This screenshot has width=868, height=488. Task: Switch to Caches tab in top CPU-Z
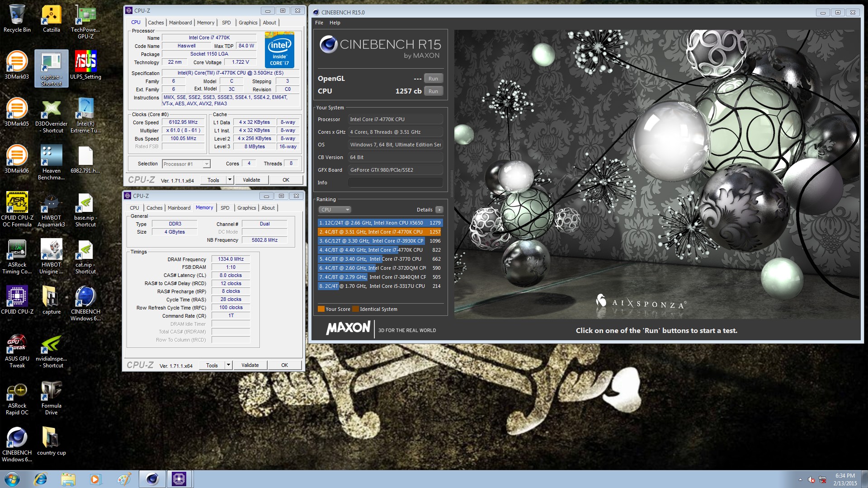(x=156, y=23)
